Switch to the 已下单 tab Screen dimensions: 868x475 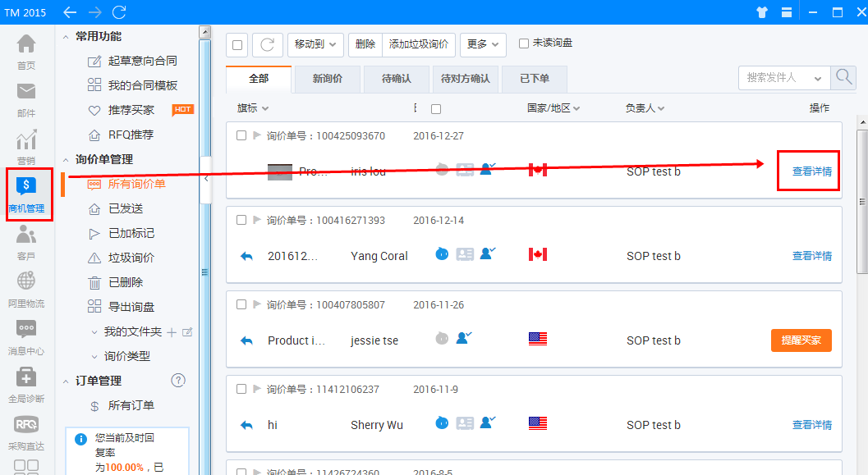(x=535, y=79)
